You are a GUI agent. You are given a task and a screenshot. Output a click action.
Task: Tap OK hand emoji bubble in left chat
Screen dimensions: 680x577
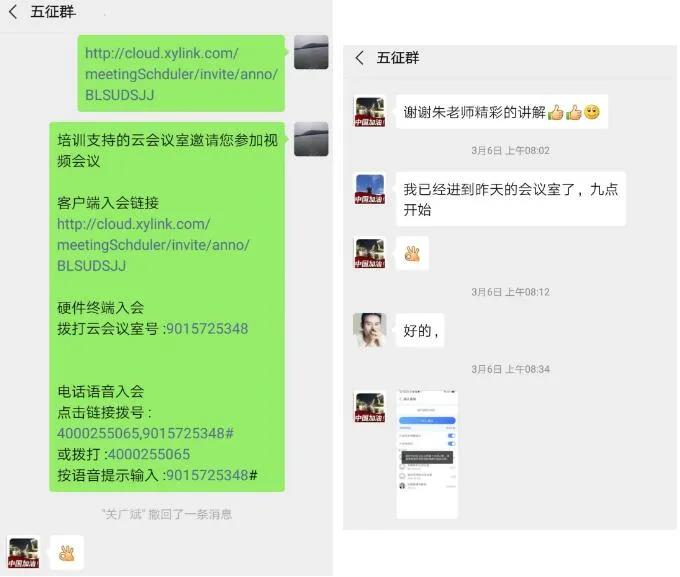pos(67,553)
